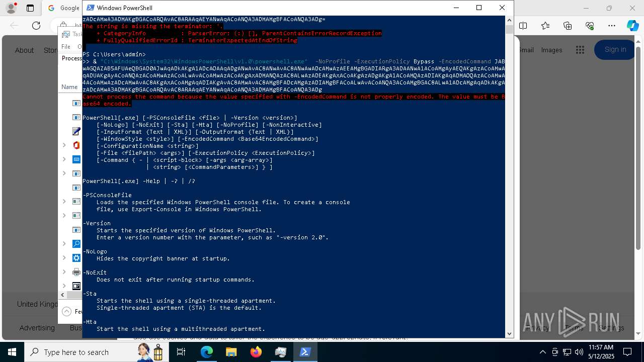Click the browser refresh icon
Image resolution: width=644 pixels, height=362 pixels.
pyautogui.click(x=36, y=26)
